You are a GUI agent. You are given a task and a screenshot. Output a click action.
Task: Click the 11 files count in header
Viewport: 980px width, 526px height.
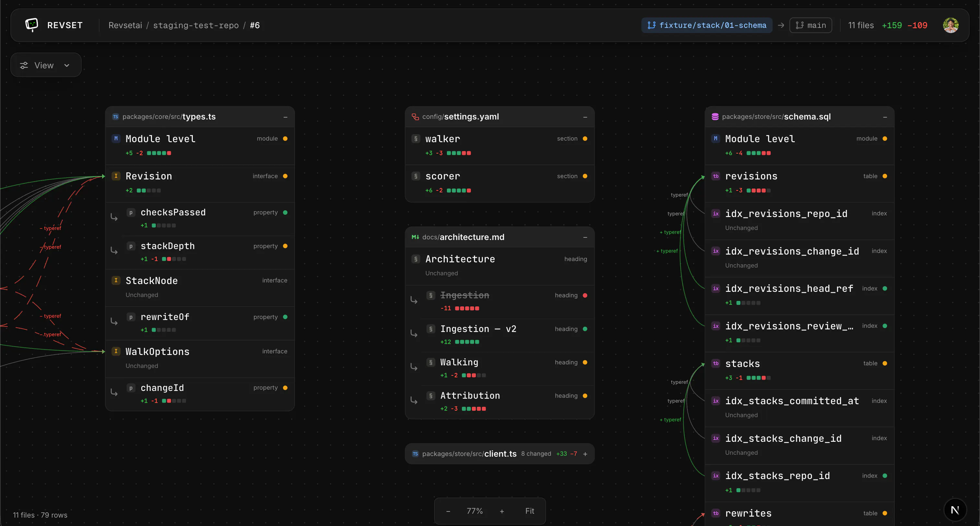point(861,25)
